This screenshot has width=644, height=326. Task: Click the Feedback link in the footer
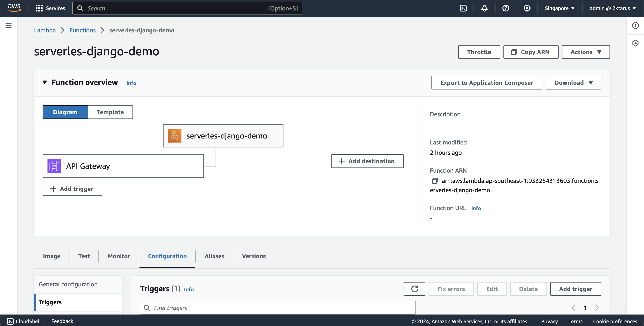pyautogui.click(x=62, y=321)
